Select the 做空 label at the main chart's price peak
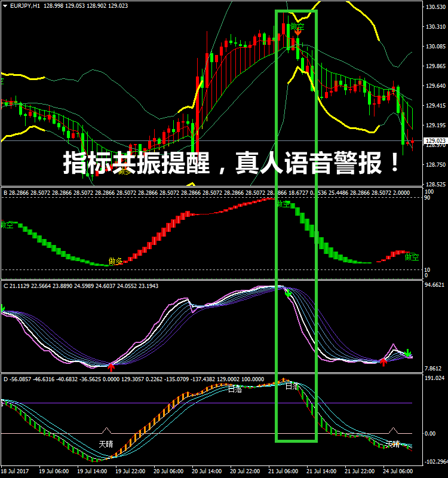The height and width of the screenshot is (478, 448). (297, 27)
